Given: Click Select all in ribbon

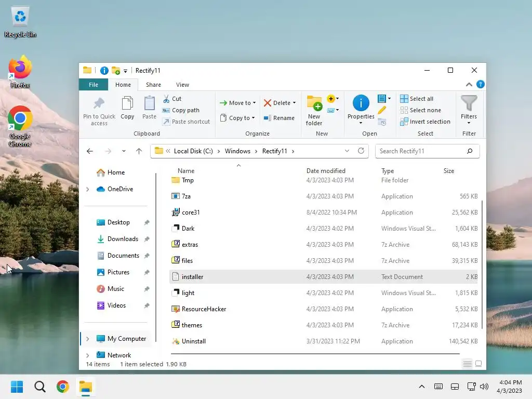Looking at the screenshot, I should coord(417,99).
